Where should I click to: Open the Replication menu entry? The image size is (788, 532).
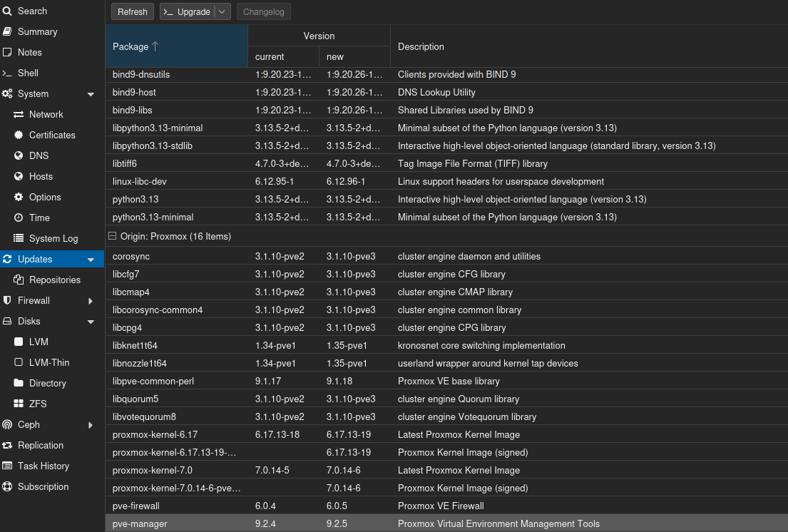(x=52, y=445)
